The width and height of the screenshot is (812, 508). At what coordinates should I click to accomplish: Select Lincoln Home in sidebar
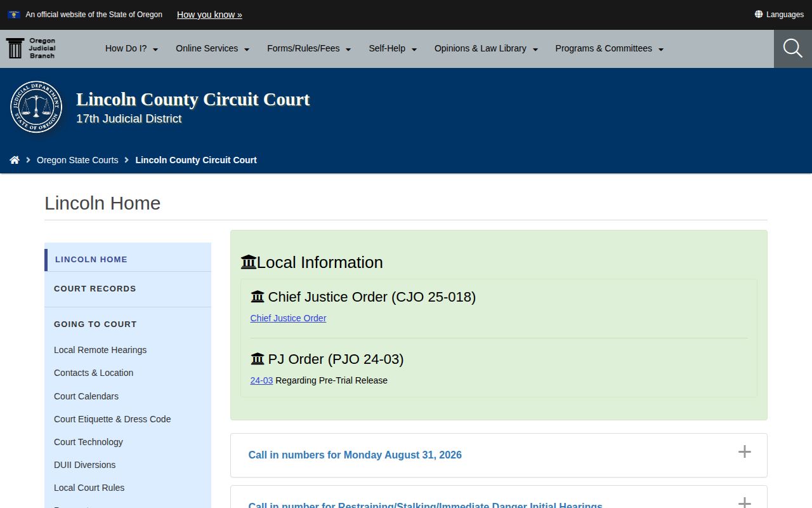128,260
